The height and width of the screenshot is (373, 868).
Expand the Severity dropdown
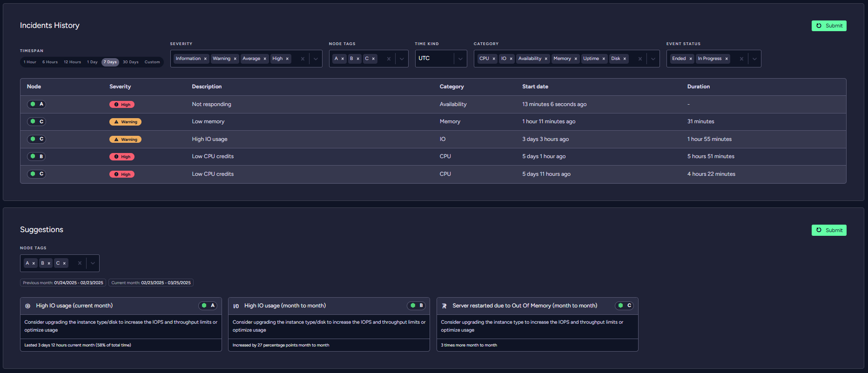click(x=316, y=59)
